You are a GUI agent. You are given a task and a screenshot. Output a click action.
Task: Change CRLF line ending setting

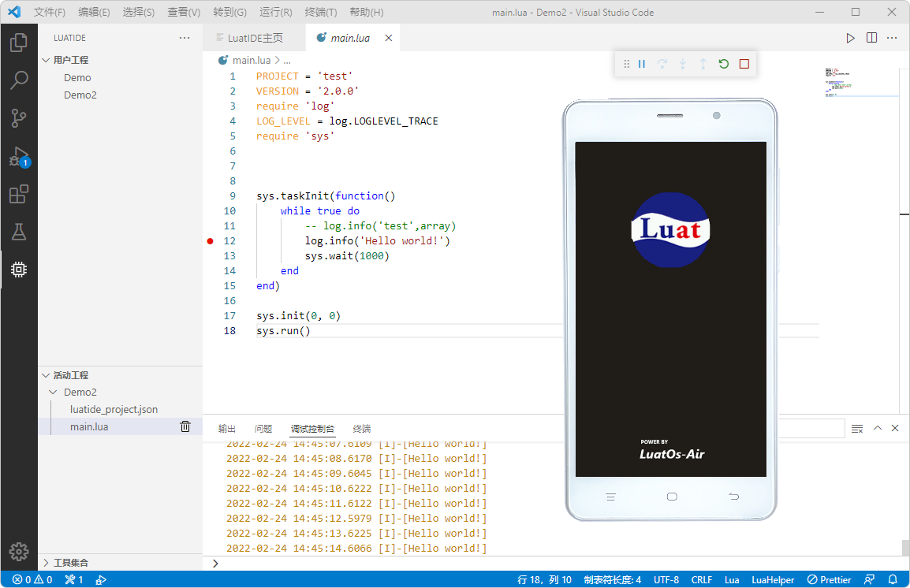pos(702,579)
